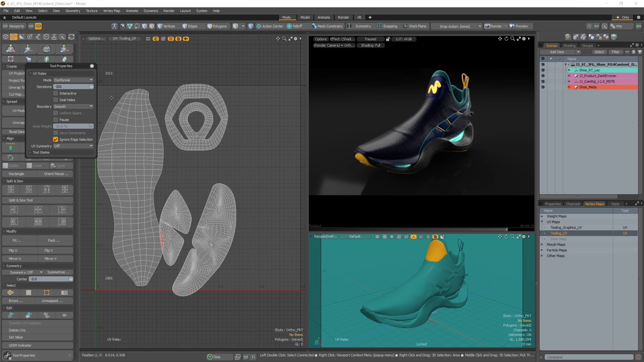Adjust the Iterations slider field
The image size is (644, 362).
[73, 87]
